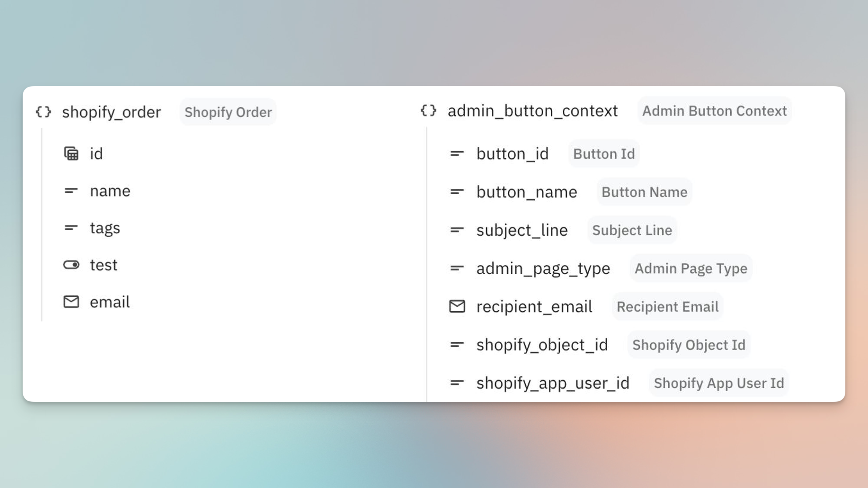The height and width of the screenshot is (488, 868).
Task: Click the text type icon beside button_id
Action: click(x=457, y=154)
